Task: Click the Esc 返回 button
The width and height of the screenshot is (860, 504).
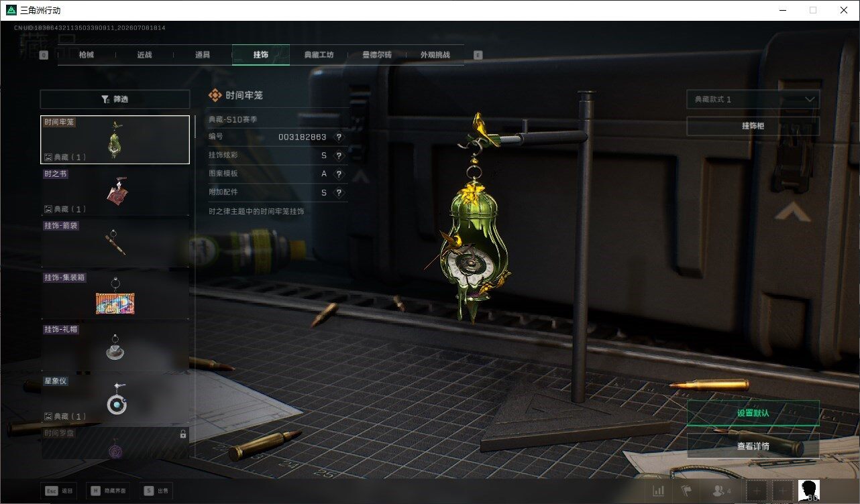Action: 59,491
